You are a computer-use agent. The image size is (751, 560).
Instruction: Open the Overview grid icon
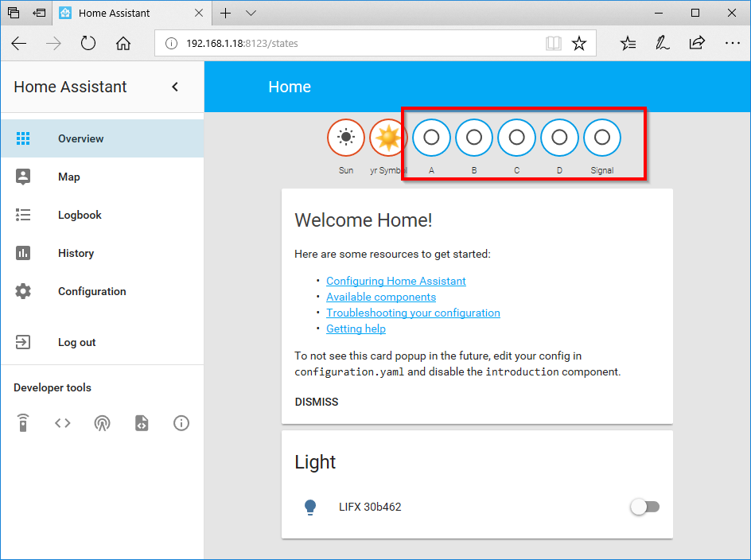point(23,138)
